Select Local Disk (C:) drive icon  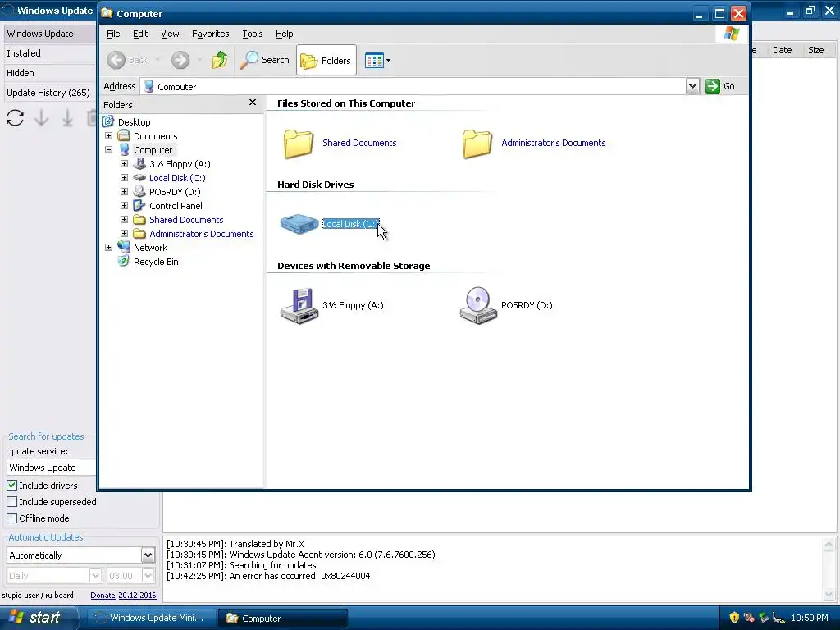click(x=299, y=224)
